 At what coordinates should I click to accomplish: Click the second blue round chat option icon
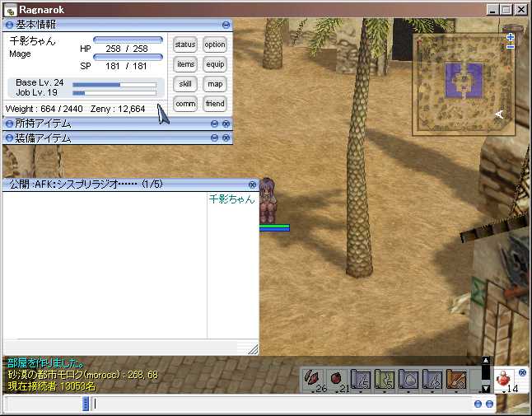pos(489,404)
